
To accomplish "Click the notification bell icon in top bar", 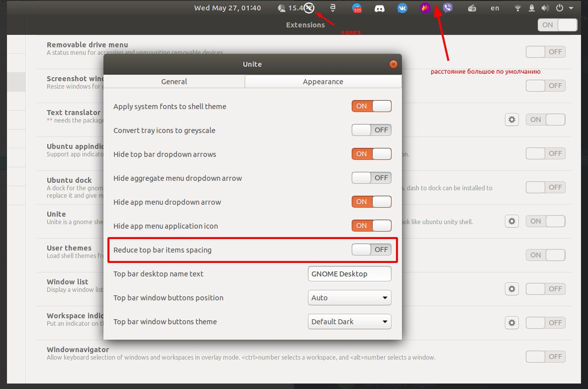I will pos(531,8).
